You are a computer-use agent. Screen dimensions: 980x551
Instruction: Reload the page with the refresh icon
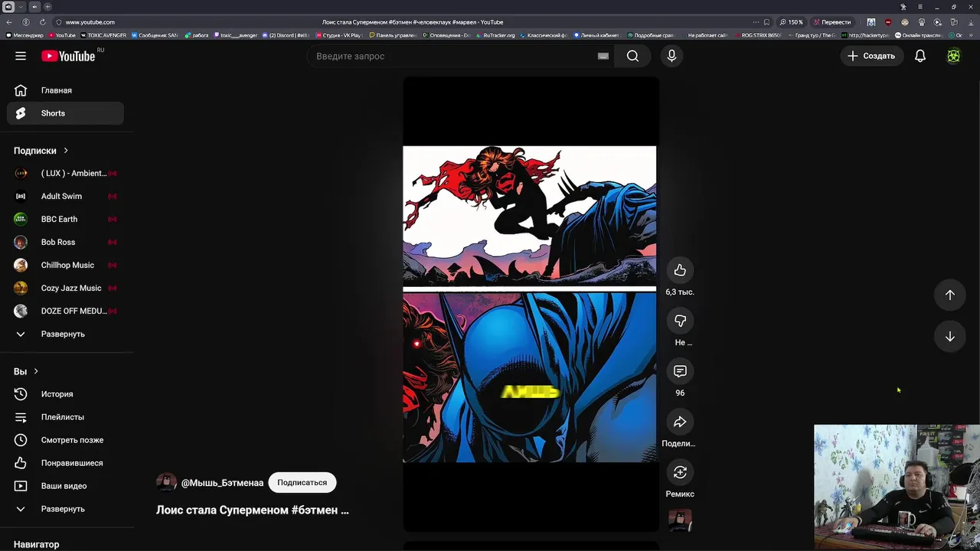coord(42,22)
